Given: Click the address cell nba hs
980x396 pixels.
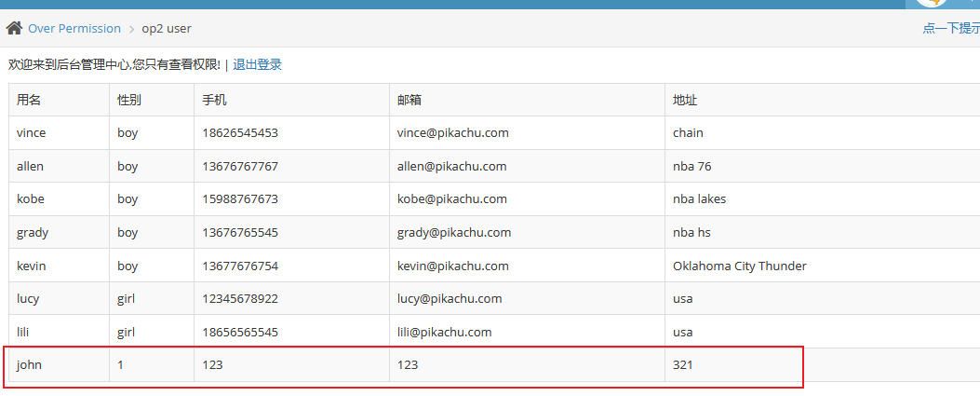Looking at the screenshot, I should 691,233.
